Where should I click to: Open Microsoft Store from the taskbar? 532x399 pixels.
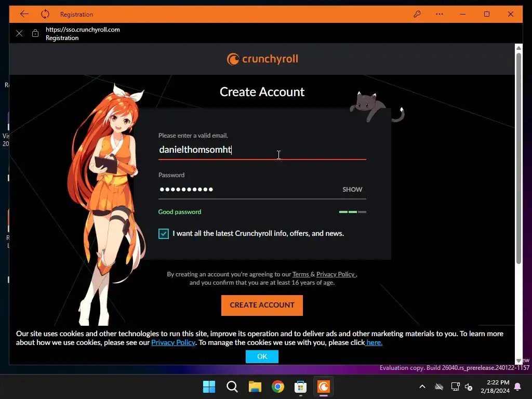[x=301, y=387]
